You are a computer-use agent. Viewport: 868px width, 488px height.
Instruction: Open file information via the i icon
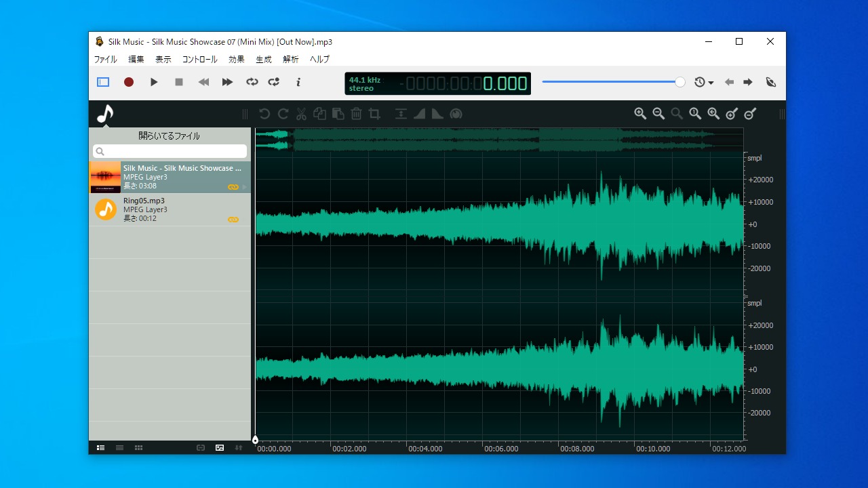(298, 82)
